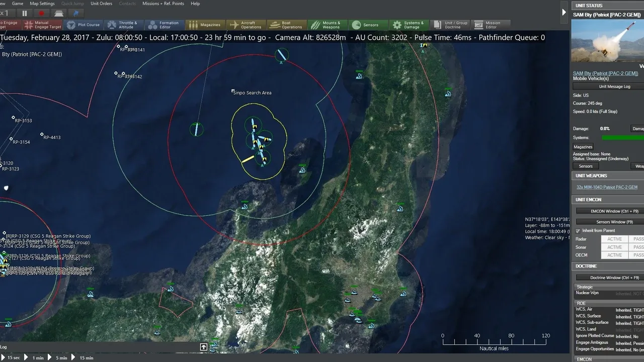644x362 pixels.
Task: Click the red record button
Action: click(41, 14)
